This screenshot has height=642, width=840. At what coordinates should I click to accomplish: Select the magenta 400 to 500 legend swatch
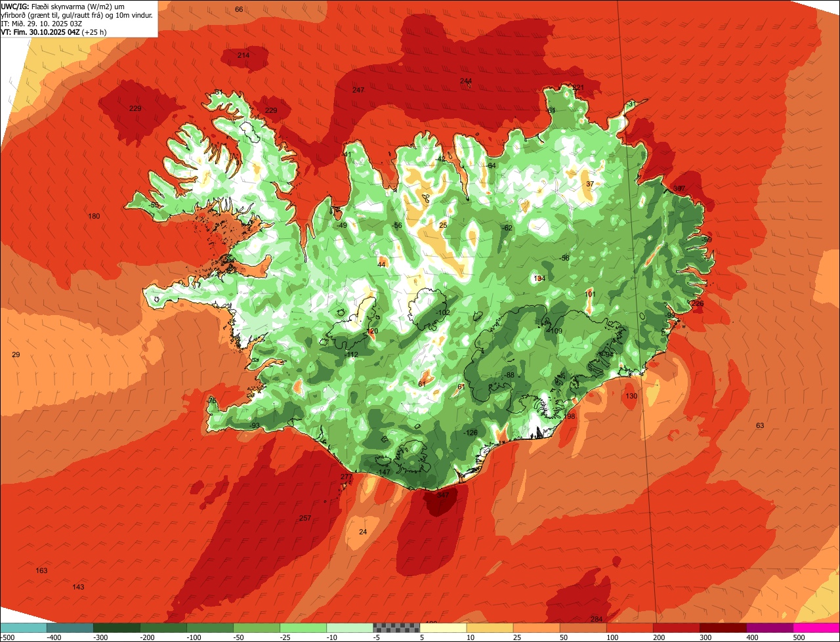coord(817,628)
